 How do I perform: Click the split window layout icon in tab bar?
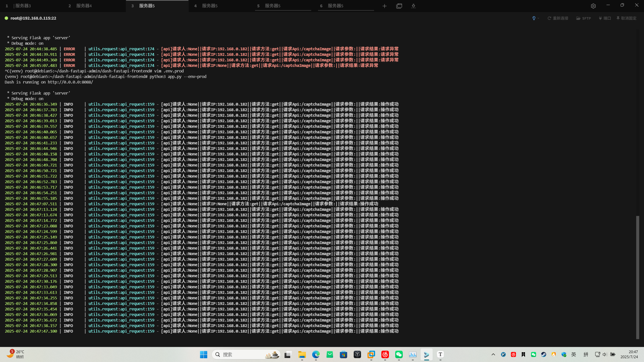pyautogui.click(x=399, y=6)
